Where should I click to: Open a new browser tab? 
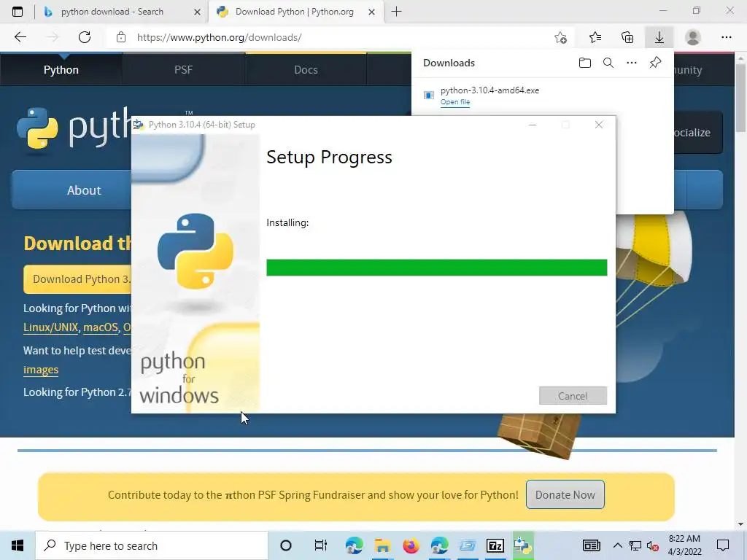pyautogui.click(x=396, y=12)
